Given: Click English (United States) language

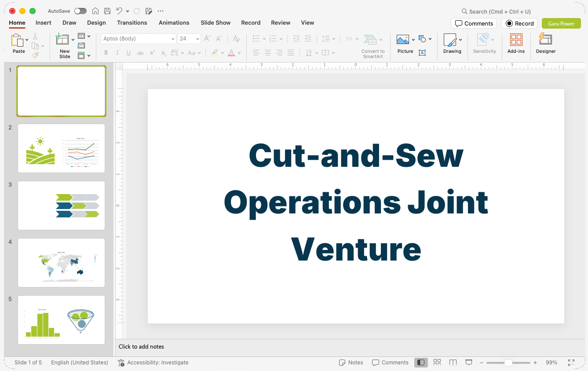Looking at the screenshot, I should point(80,363).
